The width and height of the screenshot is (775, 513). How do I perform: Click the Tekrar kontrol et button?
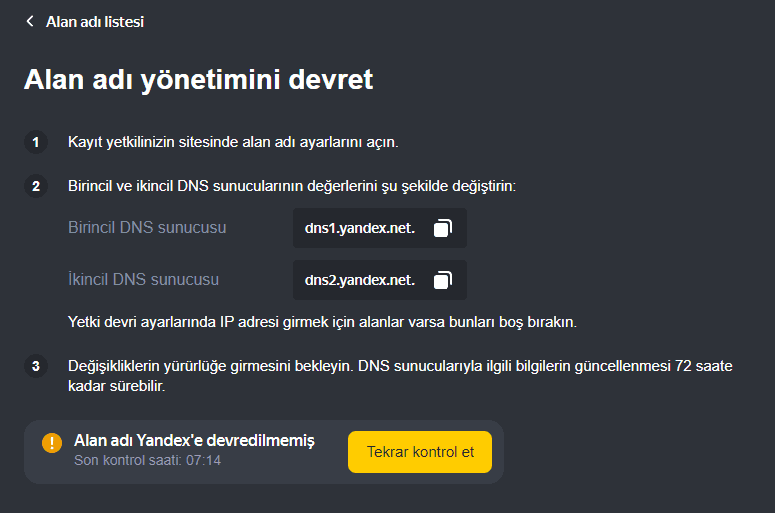420,452
